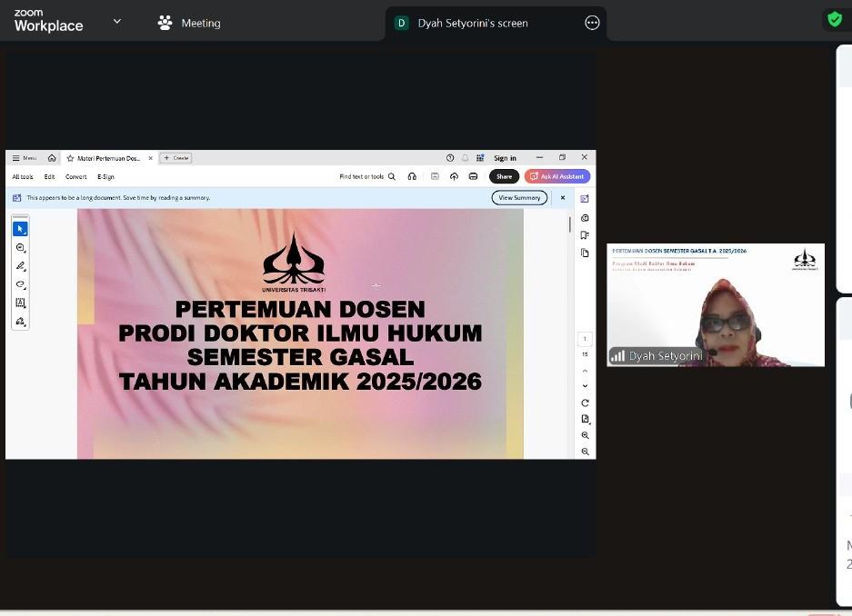Rotate the page with the rotate icon

point(585,402)
